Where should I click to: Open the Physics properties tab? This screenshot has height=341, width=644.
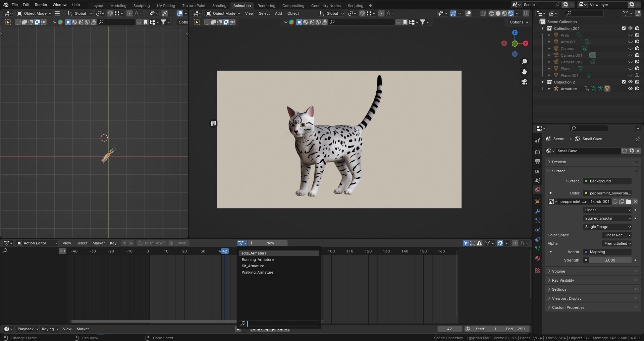point(538,230)
